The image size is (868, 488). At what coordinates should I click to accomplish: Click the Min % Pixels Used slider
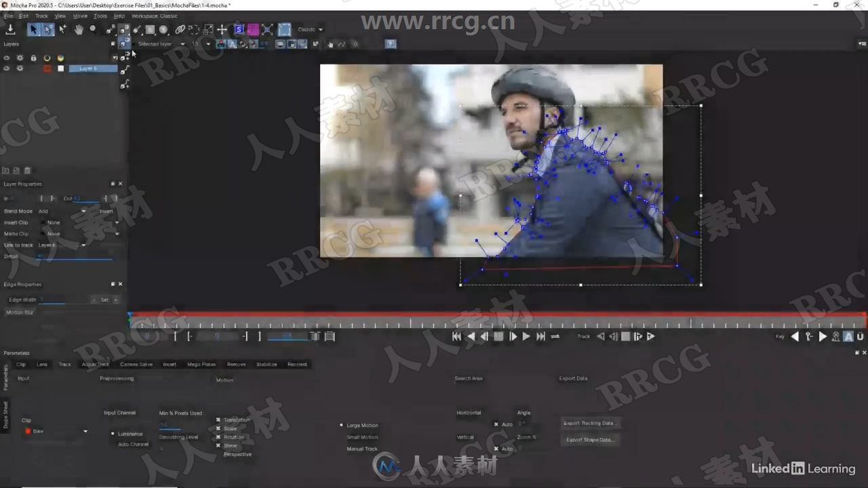click(x=170, y=426)
